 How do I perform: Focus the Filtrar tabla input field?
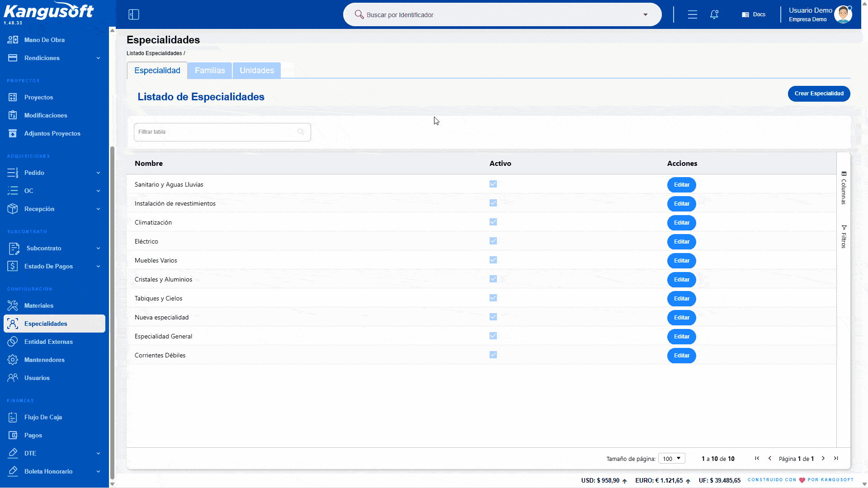(222, 132)
